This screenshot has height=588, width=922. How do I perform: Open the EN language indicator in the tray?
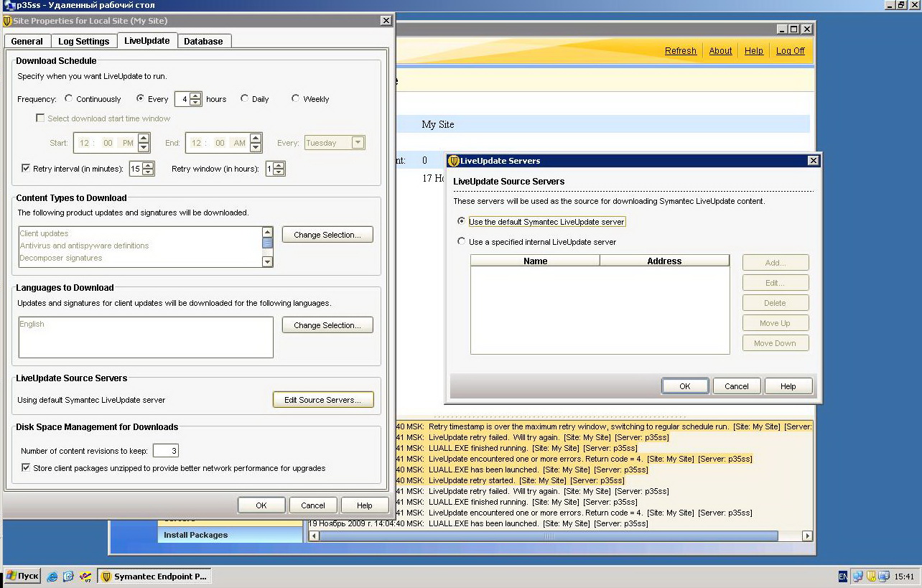[843, 577]
